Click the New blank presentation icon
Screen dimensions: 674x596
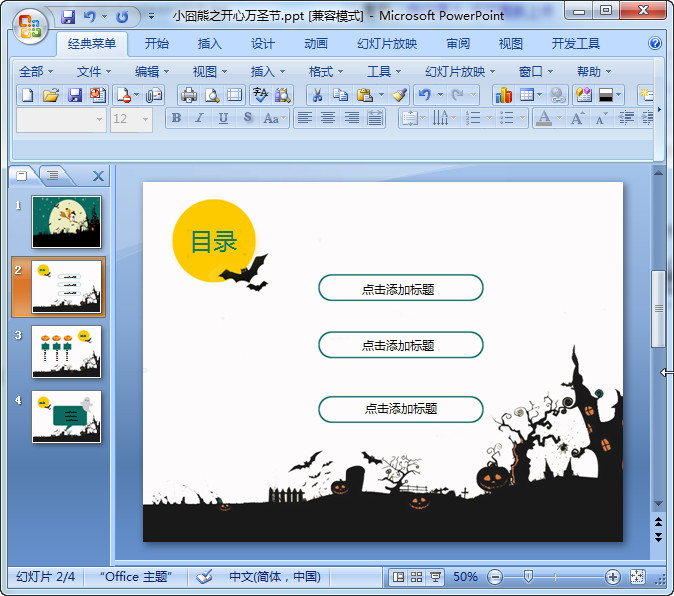tap(28, 95)
